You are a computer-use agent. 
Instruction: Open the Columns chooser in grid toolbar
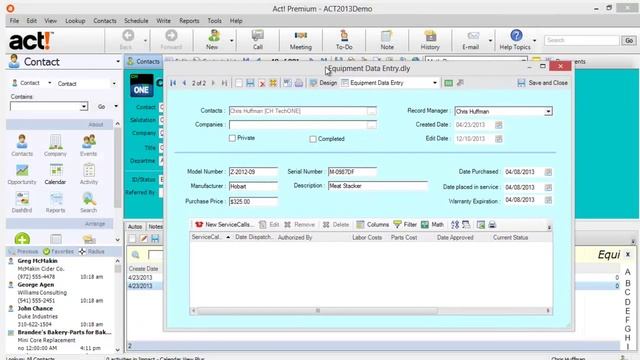click(373, 224)
